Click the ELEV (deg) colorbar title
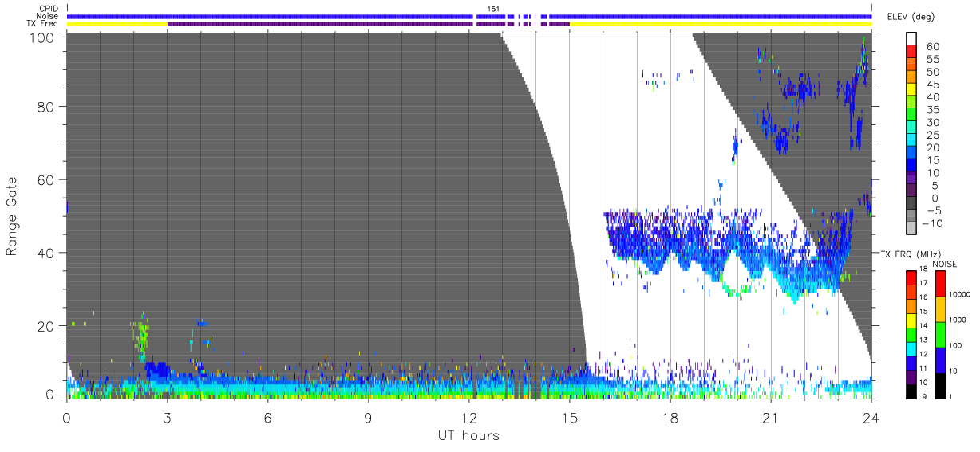Image resolution: width=980 pixels, height=452 pixels. (x=912, y=17)
